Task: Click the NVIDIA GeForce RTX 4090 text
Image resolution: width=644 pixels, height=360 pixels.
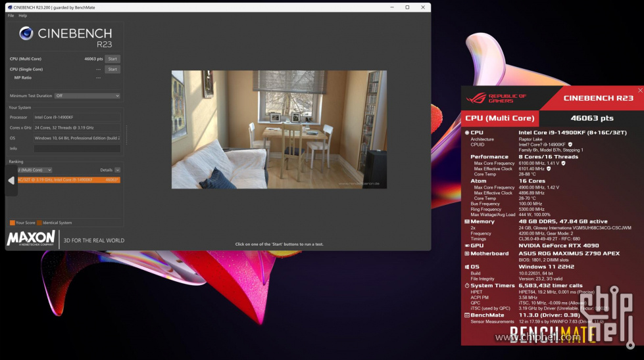Action: coord(558,246)
